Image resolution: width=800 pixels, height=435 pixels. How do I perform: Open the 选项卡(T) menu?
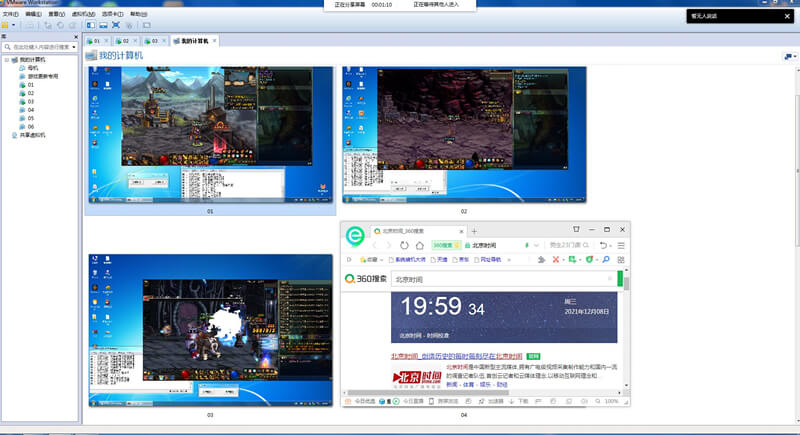point(112,14)
